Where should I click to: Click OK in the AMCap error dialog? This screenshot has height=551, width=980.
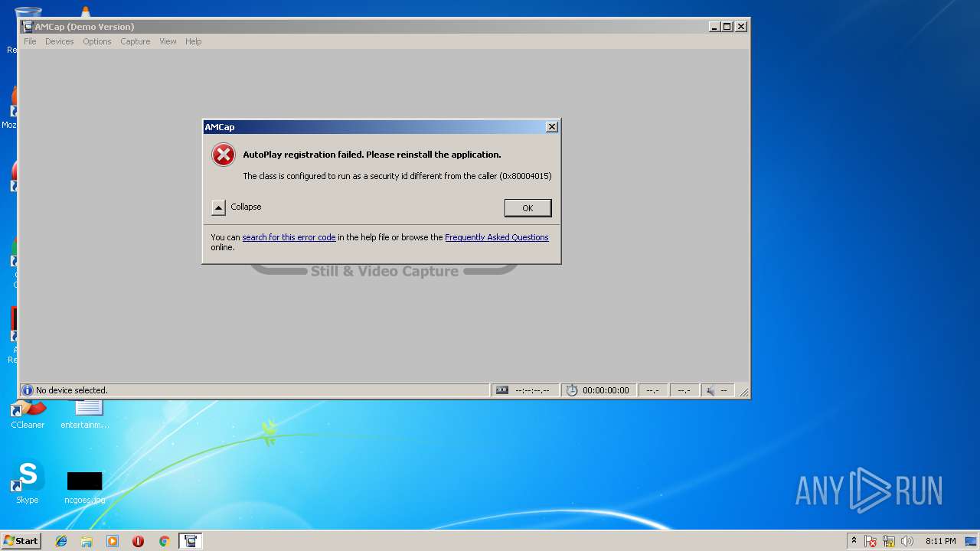pos(528,208)
